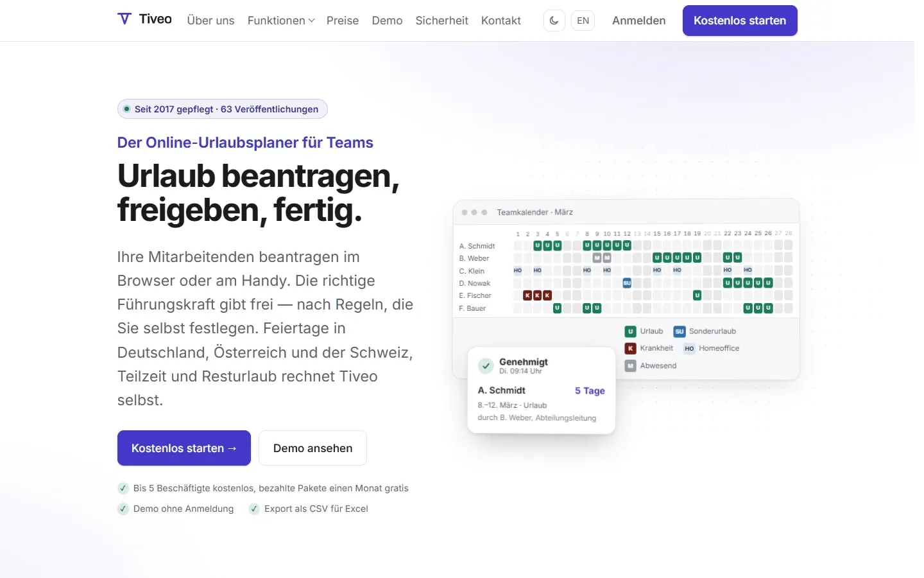Click 'durch B. Weber, Abteilungsleitung' text
The height and width of the screenshot is (578, 924).
[x=536, y=417]
